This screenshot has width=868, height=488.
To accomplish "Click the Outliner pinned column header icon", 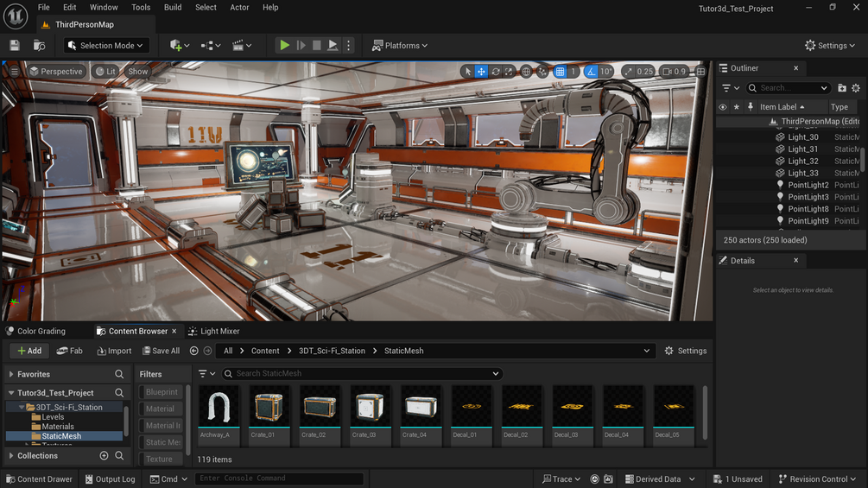I will pyautogui.click(x=751, y=107).
